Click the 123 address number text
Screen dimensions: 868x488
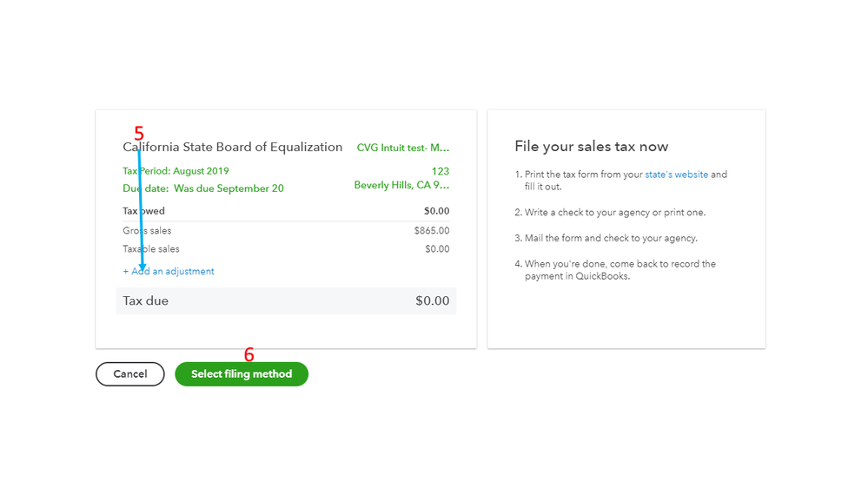tap(440, 172)
